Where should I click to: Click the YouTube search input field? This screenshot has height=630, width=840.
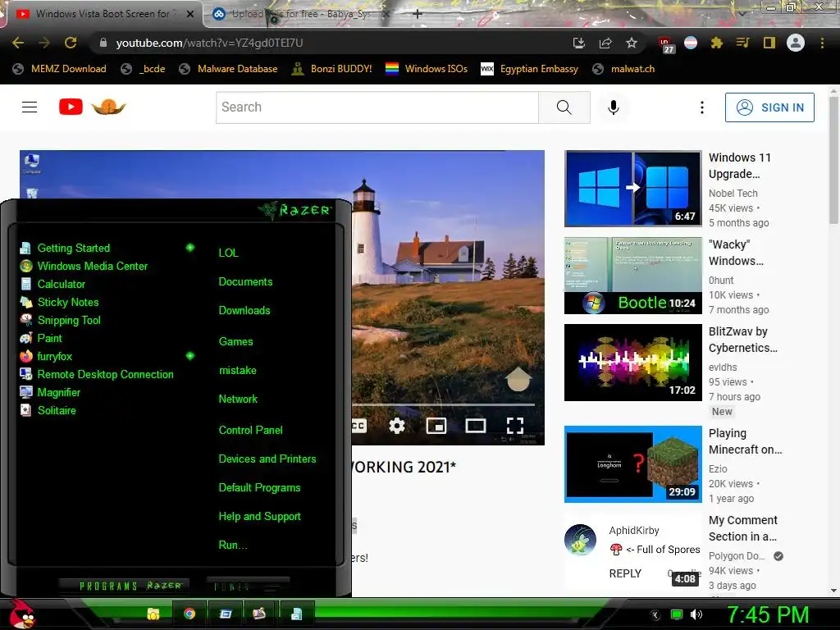pyautogui.click(x=377, y=107)
